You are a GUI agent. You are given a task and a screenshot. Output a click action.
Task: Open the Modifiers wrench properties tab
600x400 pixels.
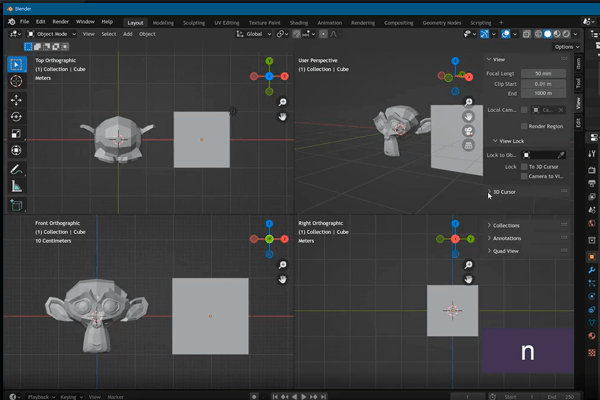(592, 270)
